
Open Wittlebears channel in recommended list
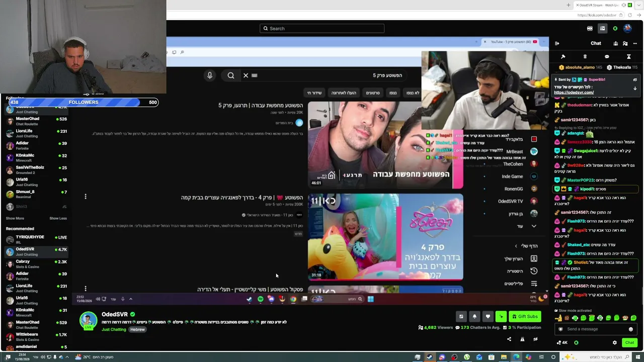(x=35, y=337)
